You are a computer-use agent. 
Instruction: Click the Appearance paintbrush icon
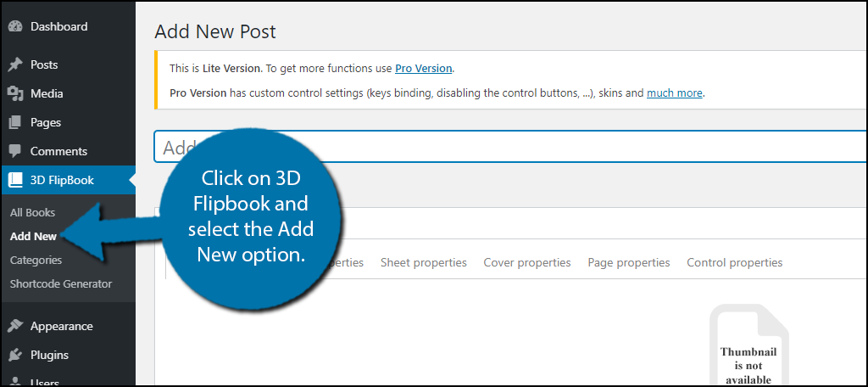coord(15,326)
